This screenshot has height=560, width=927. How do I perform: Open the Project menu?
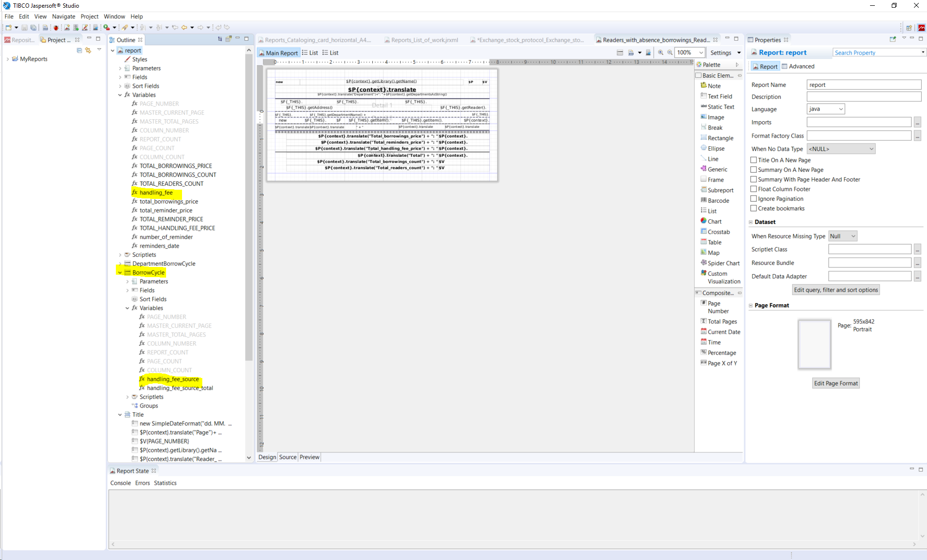[x=89, y=16]
